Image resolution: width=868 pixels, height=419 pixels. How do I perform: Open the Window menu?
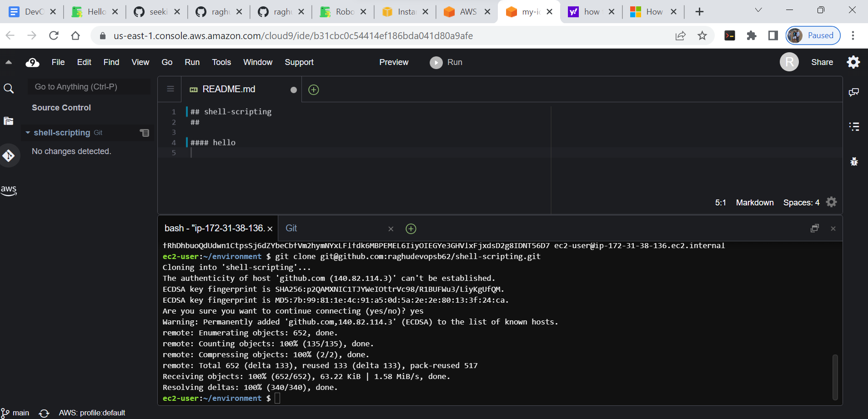click(257, 62)
